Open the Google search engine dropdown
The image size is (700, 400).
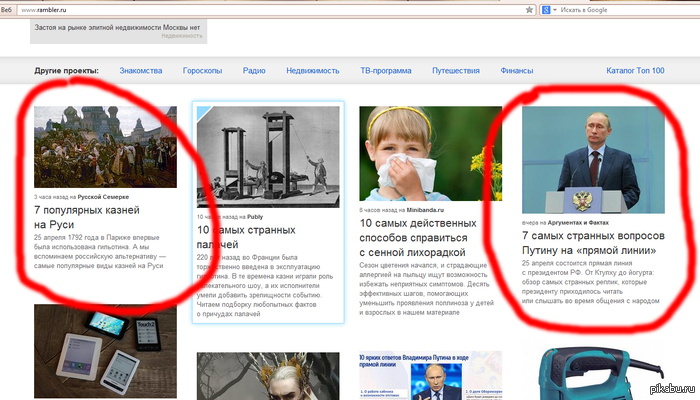pos(548,9)
